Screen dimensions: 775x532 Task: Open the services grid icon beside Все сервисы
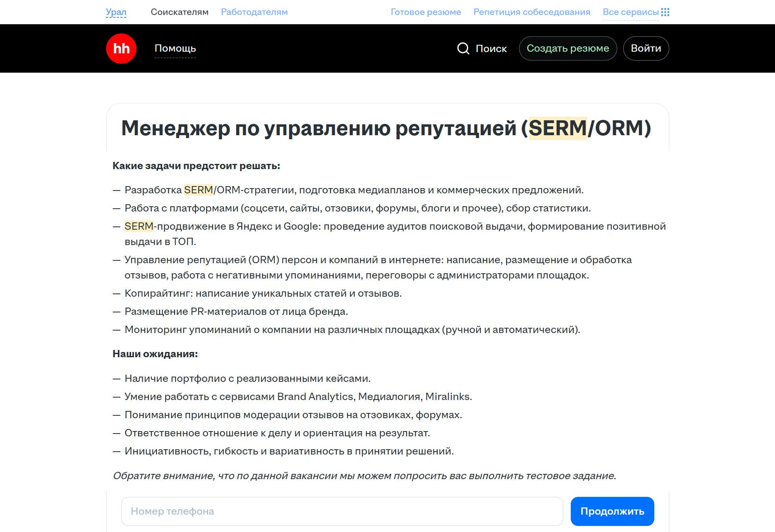point(666,12)
